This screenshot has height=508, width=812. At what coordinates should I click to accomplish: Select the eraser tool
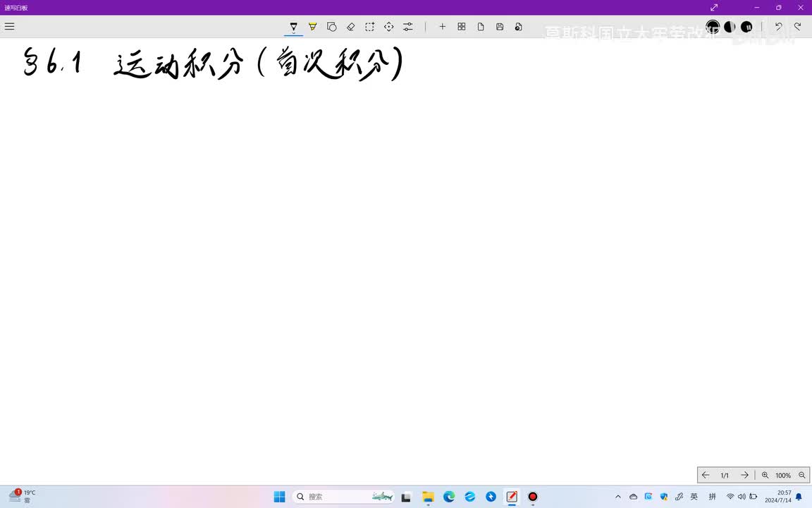click(x=350, y=26)
